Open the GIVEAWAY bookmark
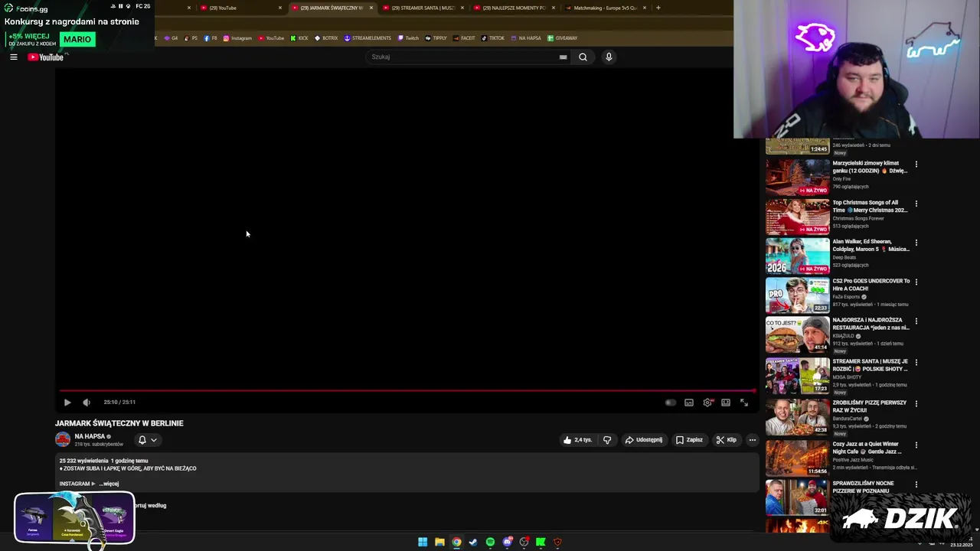The image size is (980, 551). [x=563, y=38]
